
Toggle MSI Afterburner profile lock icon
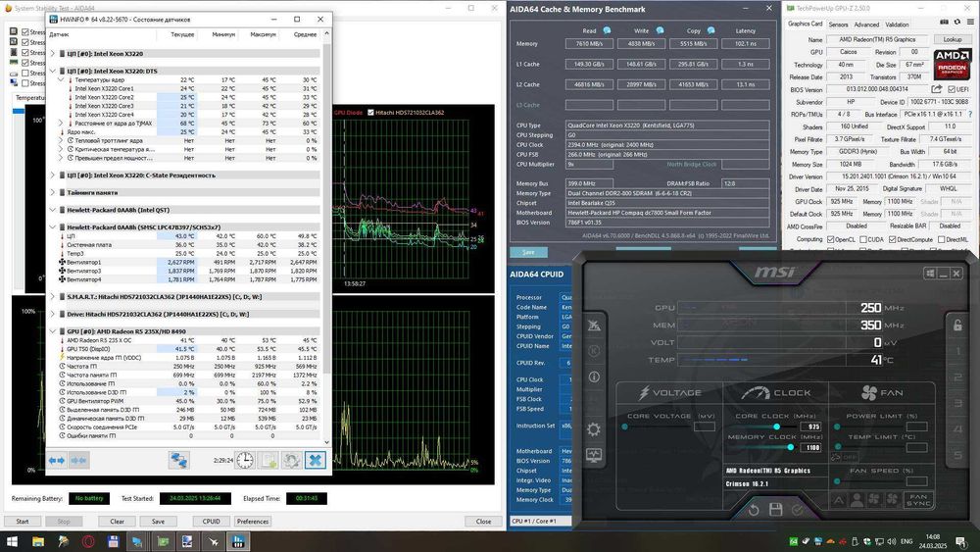(957, 325)
